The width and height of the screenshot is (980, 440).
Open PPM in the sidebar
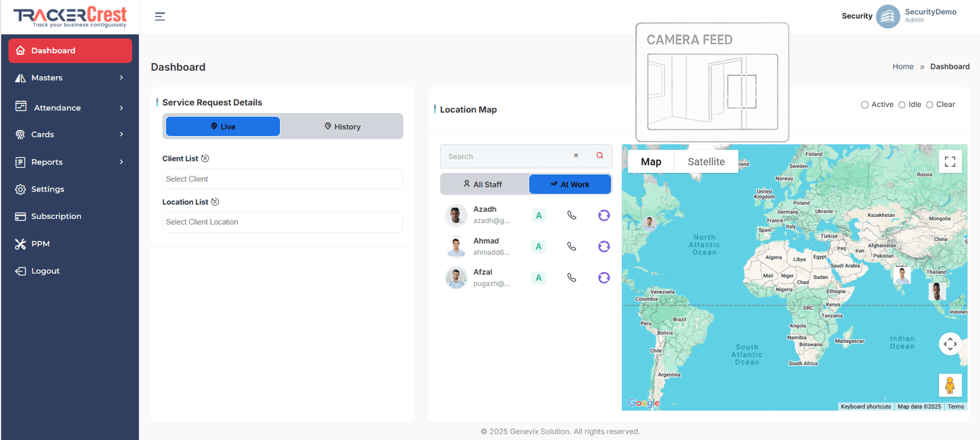tap(70, 244)
